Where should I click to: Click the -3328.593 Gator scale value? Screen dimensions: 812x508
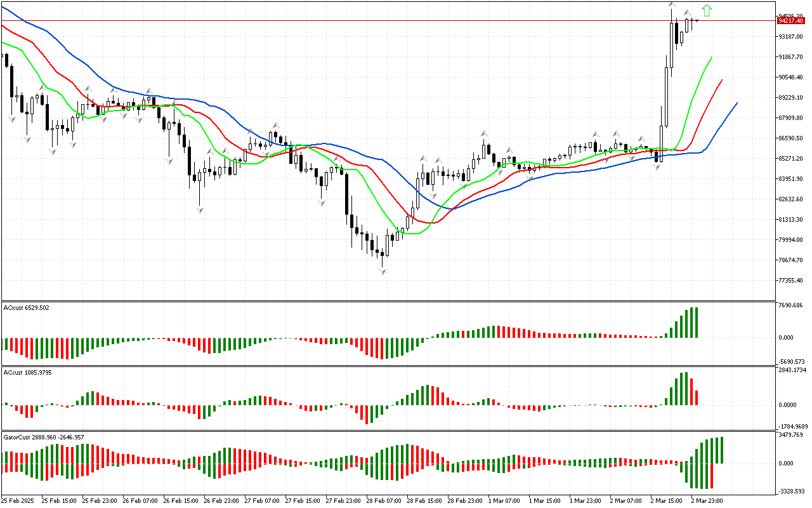click(x=791, y=491)
